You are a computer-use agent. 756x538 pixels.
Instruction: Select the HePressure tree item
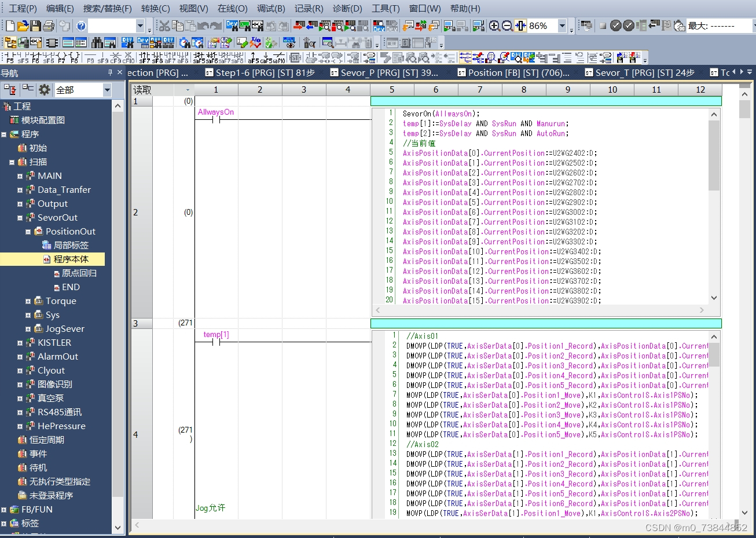61,426
